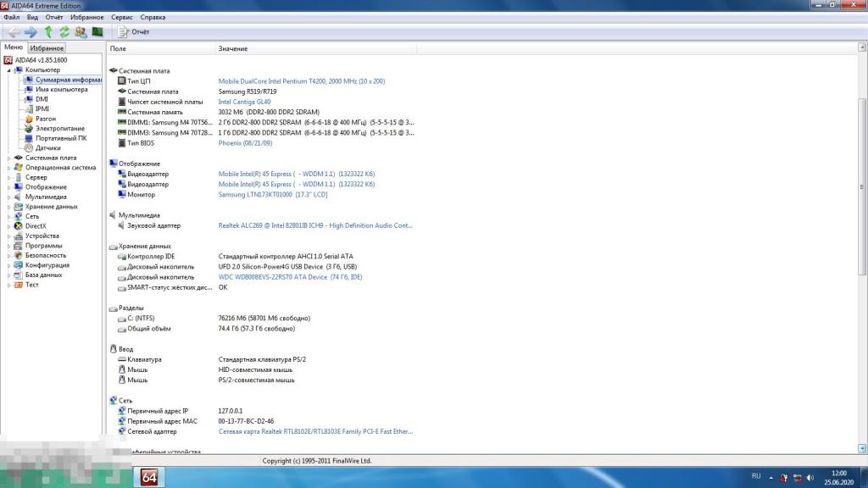Click the vertical scrollbar of the details pane
The image size is (868, 488).
coord(862,187)
